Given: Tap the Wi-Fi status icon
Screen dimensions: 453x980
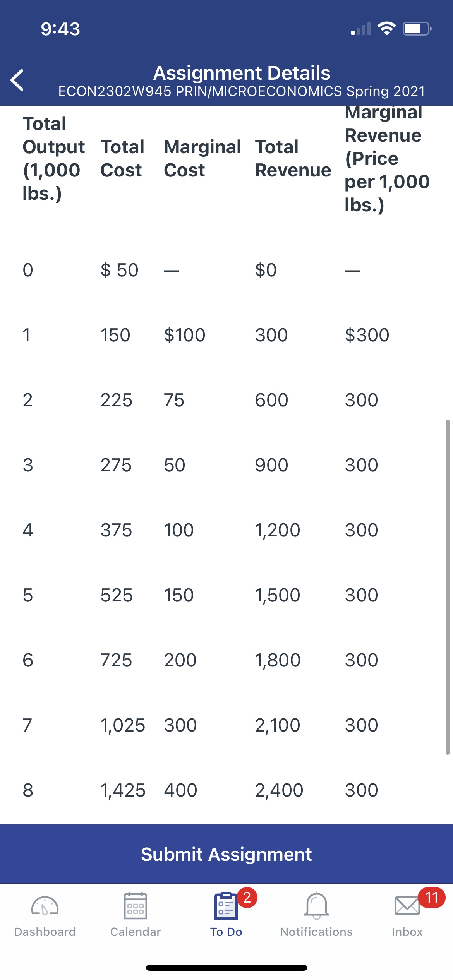Looking at the screenshot, I should coord(386,29).
